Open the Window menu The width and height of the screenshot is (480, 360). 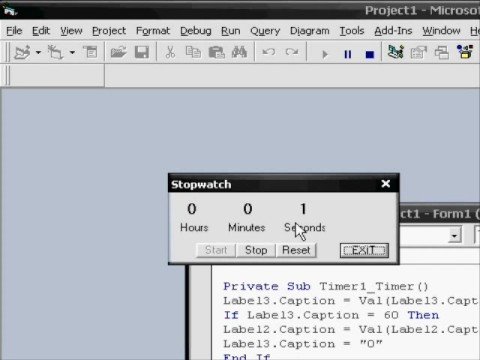[x=441, y=31]
